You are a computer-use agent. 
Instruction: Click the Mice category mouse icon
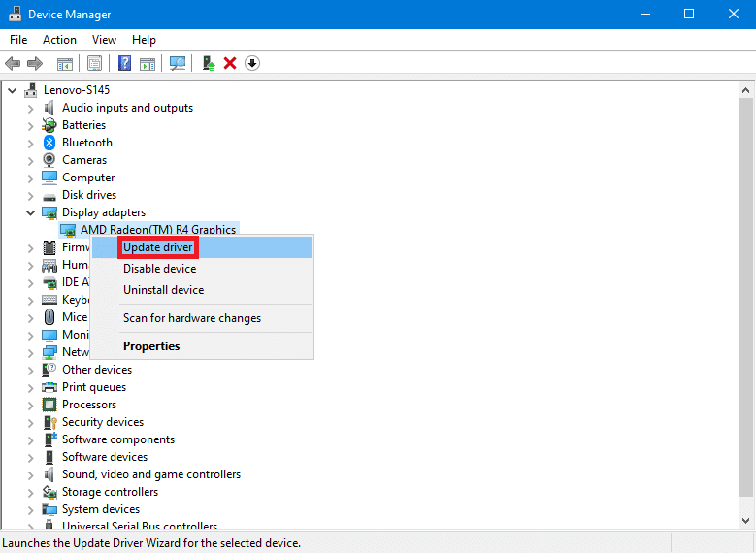coord(49,317)
